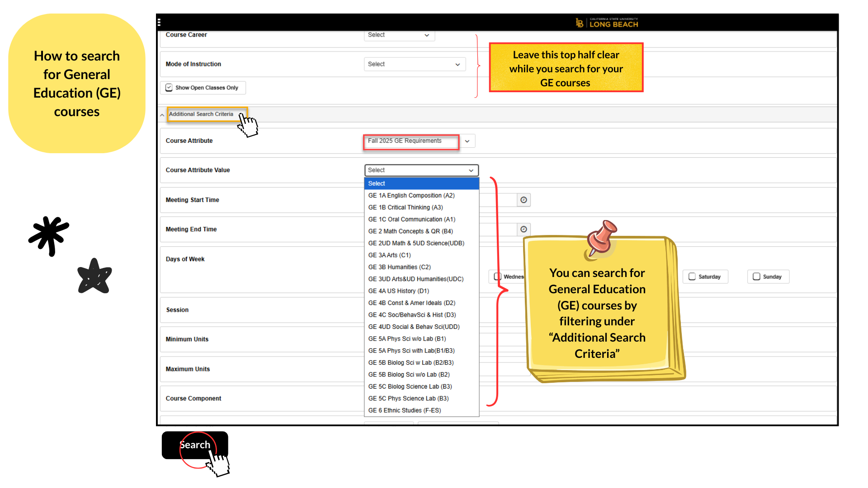
Task: Select GE 1A English Composition (A2) from the list
Action: point(411,195)
